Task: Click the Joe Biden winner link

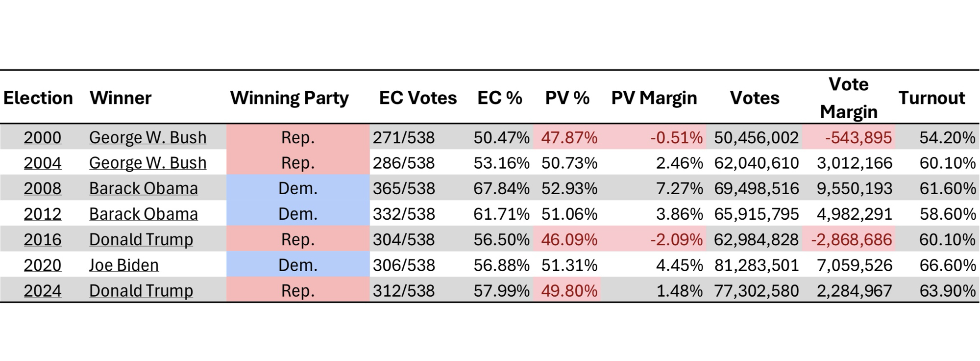Action: 124,265
